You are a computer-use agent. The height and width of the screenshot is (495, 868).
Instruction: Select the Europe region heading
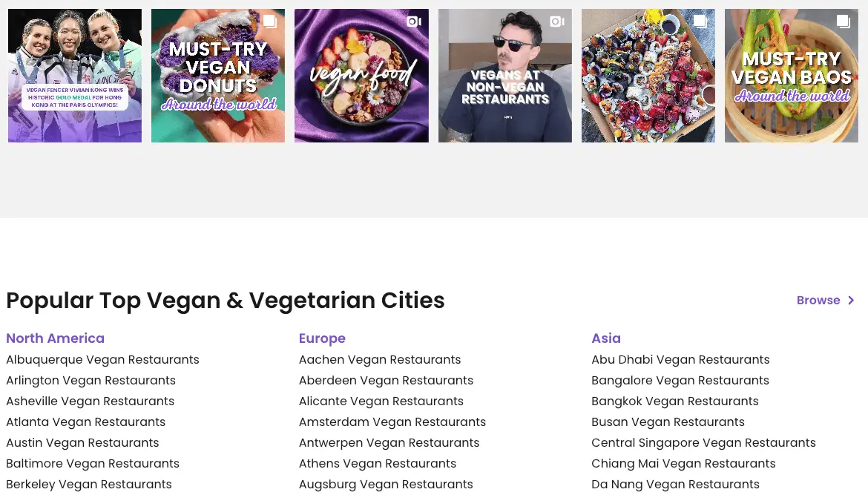click(x=322, y=338)
